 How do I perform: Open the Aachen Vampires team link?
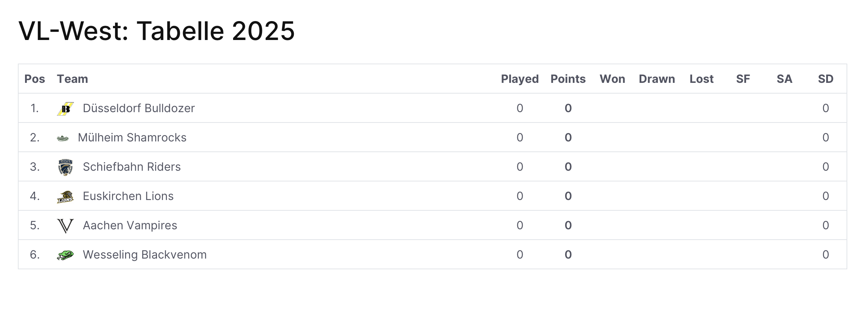click(130, 225)
